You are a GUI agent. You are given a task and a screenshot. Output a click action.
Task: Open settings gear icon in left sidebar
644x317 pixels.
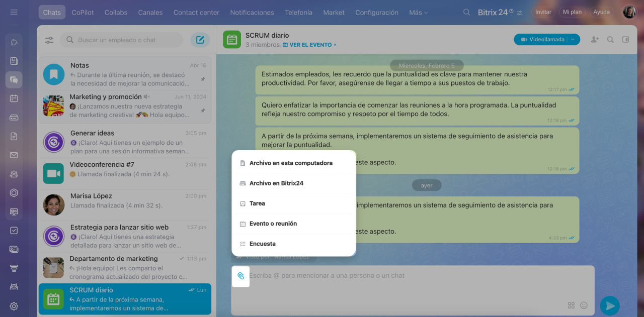click(x=14, y=306)
